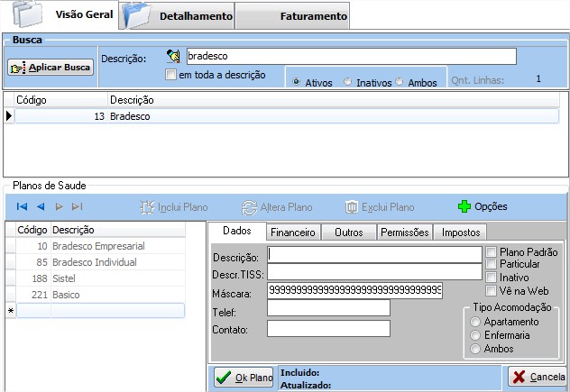This screenshot has height=392, width=570.
Task: Click the green plus Opções icon
Action: tap(464, 206)
